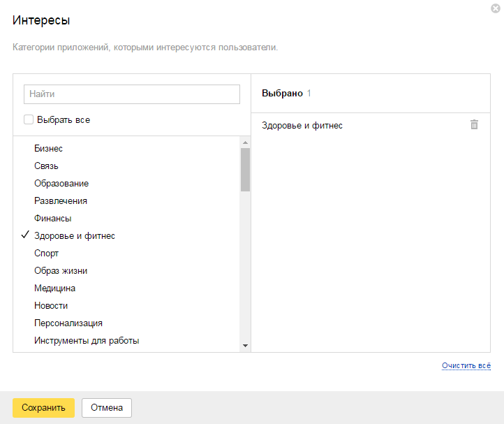Uncheck Здоровье и фитнес in the list
The width and height of the screenshot is (504, 424).
74,236
